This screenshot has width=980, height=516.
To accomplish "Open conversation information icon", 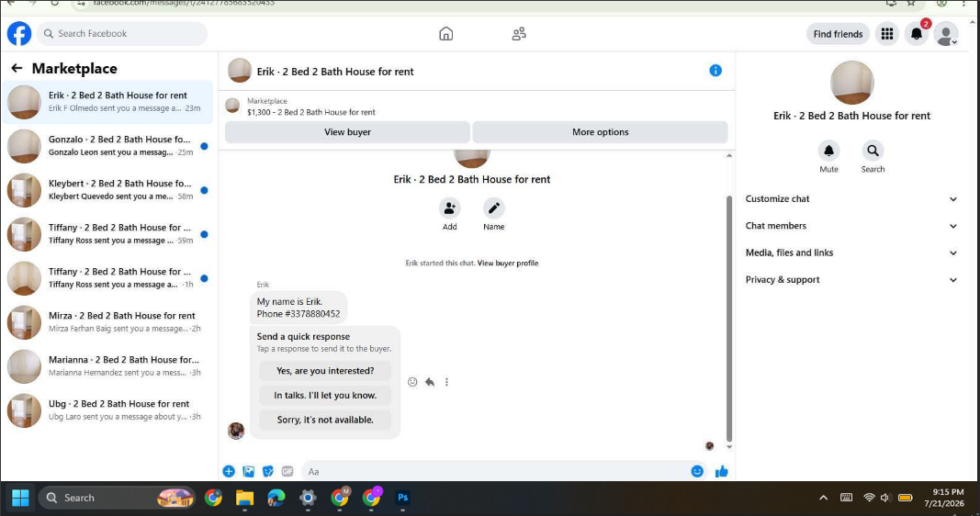I will (715, 71).
